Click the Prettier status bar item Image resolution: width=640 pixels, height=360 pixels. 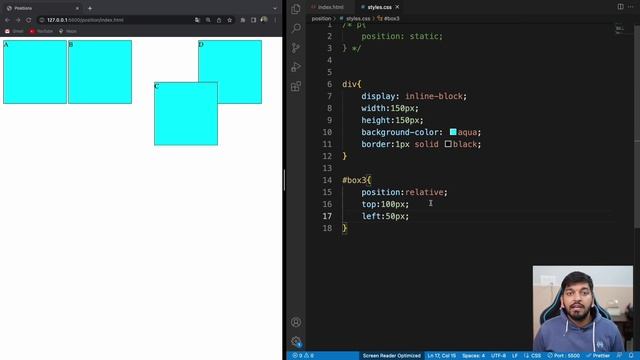598,356
